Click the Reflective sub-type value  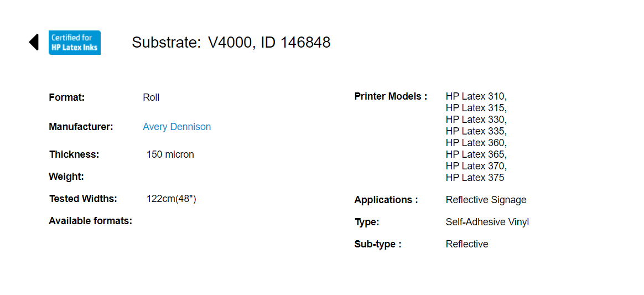coord(467,245)
